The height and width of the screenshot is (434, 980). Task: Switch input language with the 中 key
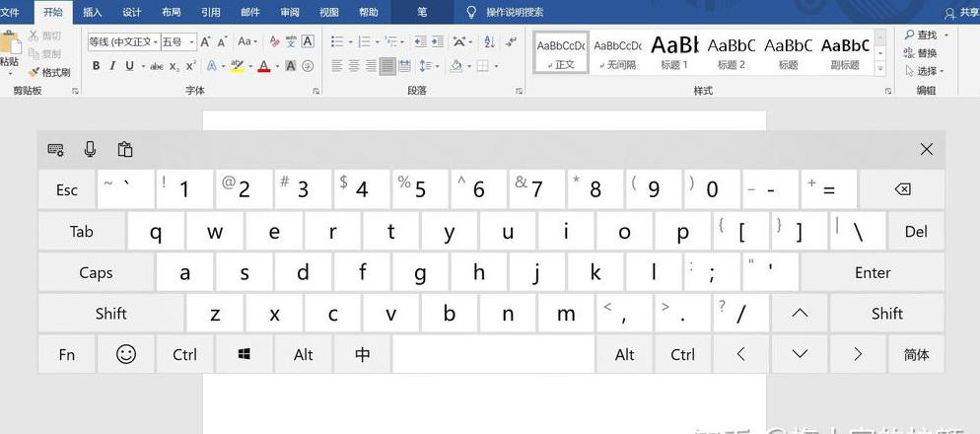363,354
